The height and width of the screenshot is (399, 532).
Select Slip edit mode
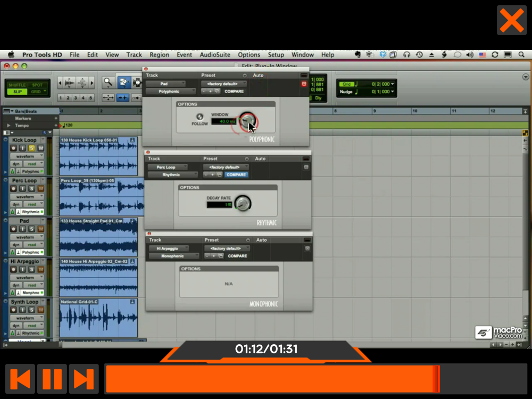click(x=17, y=92)
